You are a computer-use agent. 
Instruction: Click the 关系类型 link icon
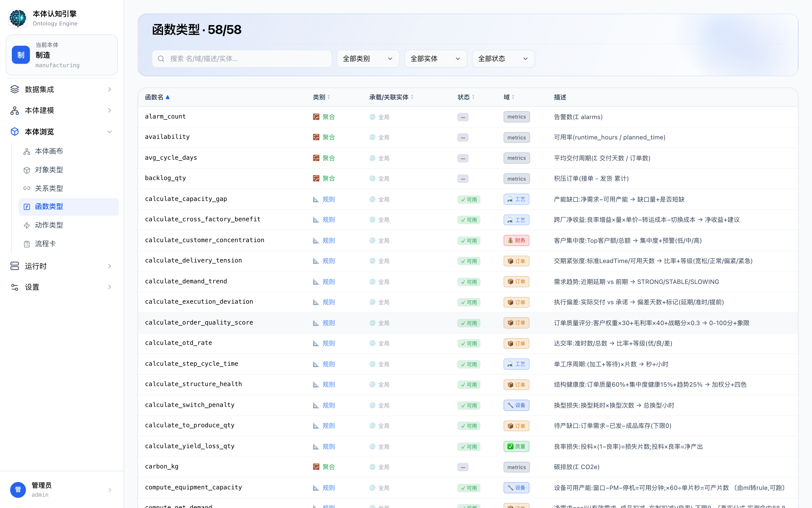coord(27,188)
